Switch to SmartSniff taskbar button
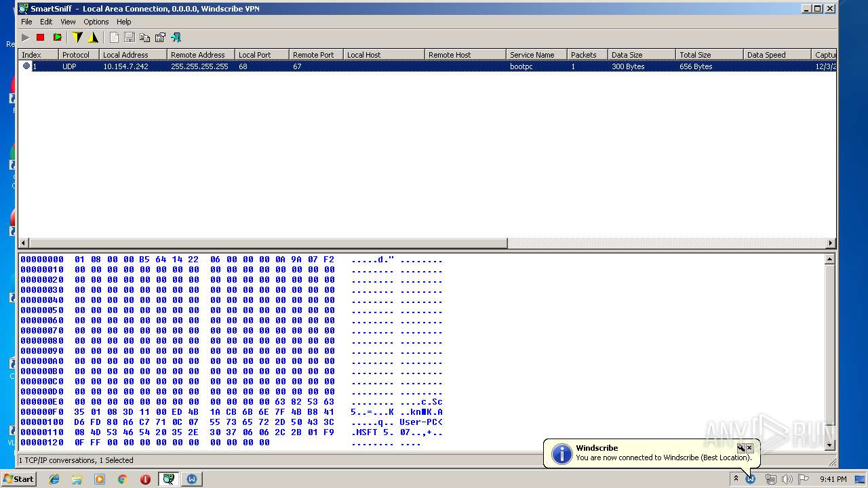The image size is (868, 488). click(168, 479)
